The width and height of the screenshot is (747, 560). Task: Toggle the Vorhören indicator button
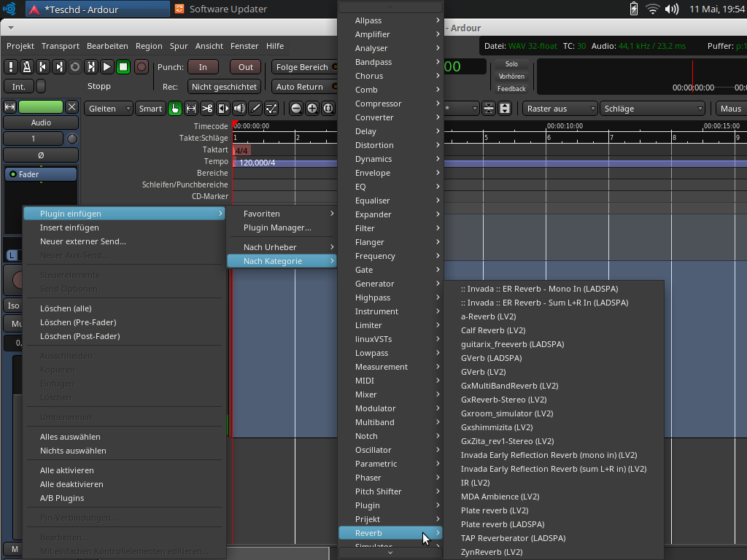click(x=511, y=76)
